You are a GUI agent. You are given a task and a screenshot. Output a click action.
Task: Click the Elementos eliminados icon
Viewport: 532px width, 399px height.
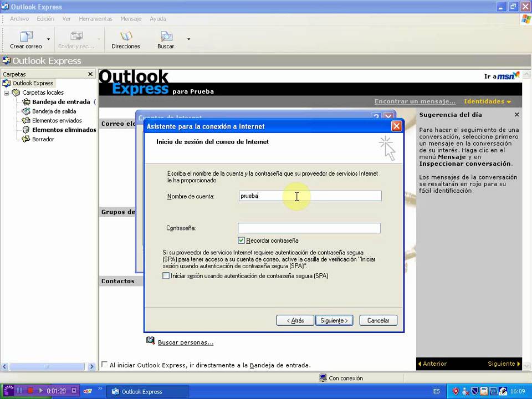click(26, 130)
